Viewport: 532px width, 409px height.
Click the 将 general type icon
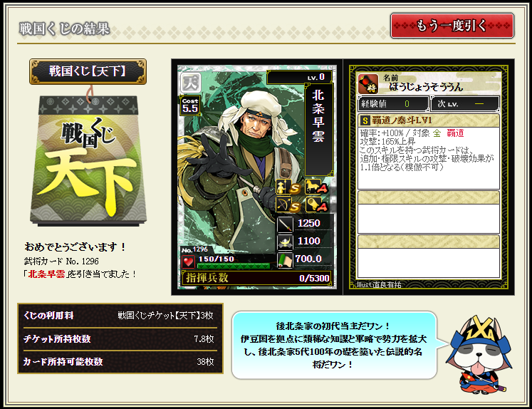click(368, 84)
